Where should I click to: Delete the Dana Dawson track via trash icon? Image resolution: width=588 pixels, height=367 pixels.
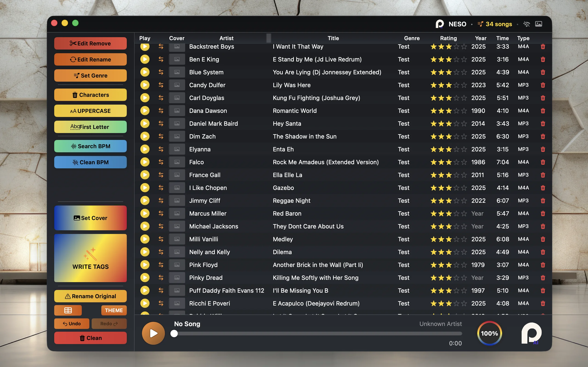[x=543, y=111]
